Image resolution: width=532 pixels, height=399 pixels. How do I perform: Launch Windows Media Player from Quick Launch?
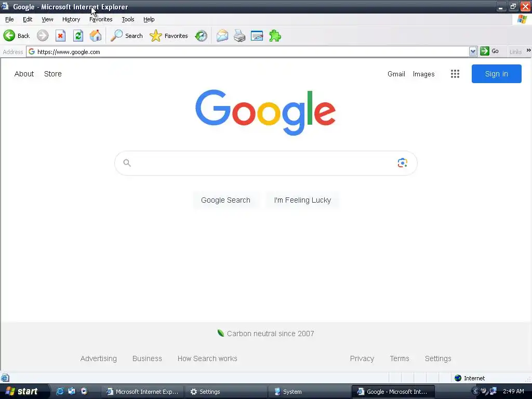(x=84, y=391)
